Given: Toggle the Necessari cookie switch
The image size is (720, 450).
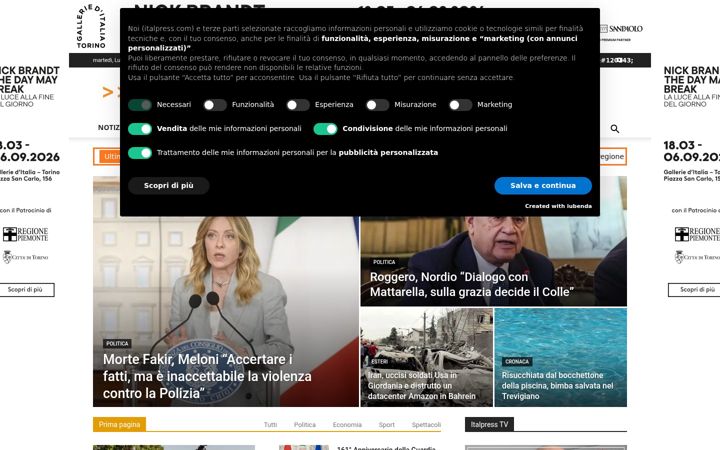Looking at the screenshot, I should click(x=140, y=105).
